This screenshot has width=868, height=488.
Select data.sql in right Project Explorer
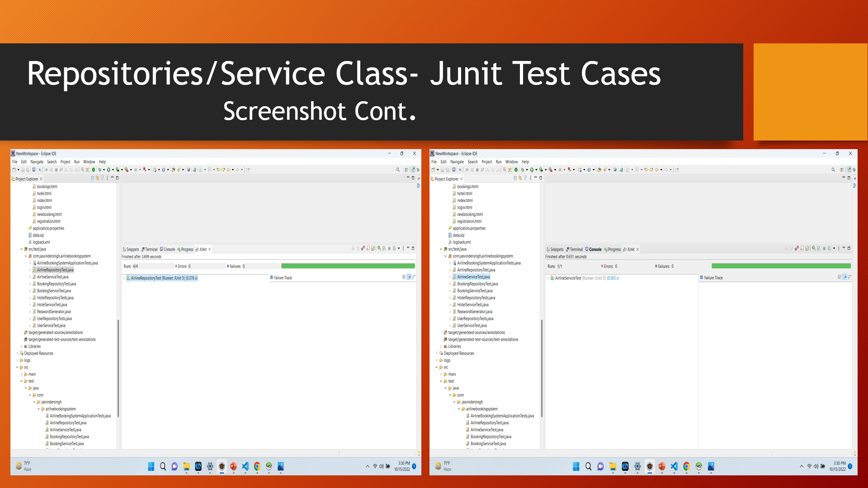coord(458,235)
